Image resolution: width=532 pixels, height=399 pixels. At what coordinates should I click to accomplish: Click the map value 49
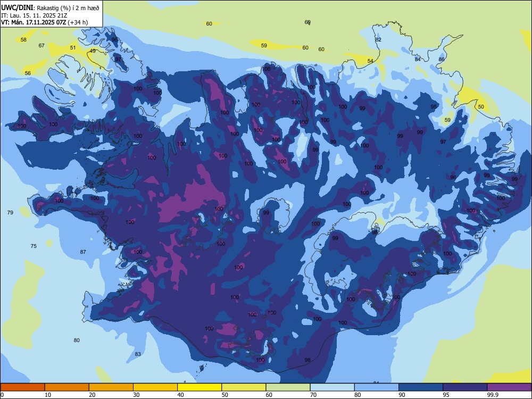pos(93,51)
